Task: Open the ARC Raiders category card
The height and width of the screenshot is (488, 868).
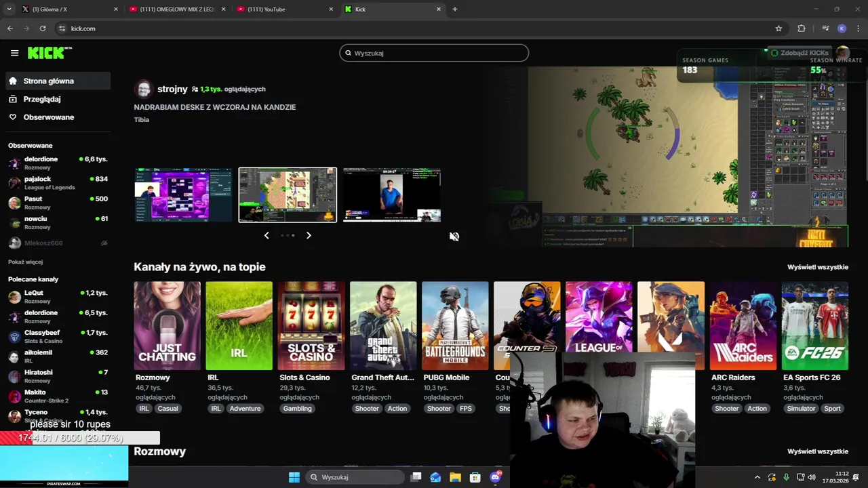Action: pyautogui.click(x=743, y=326)
